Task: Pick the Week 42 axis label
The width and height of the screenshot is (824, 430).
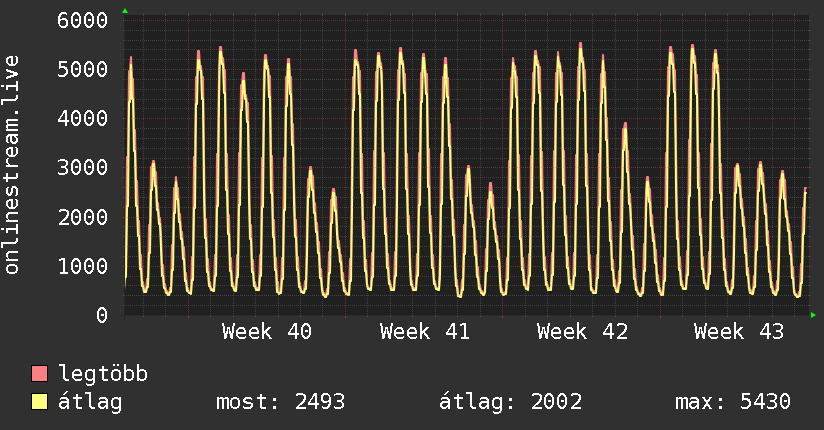Action: [582, 331]
